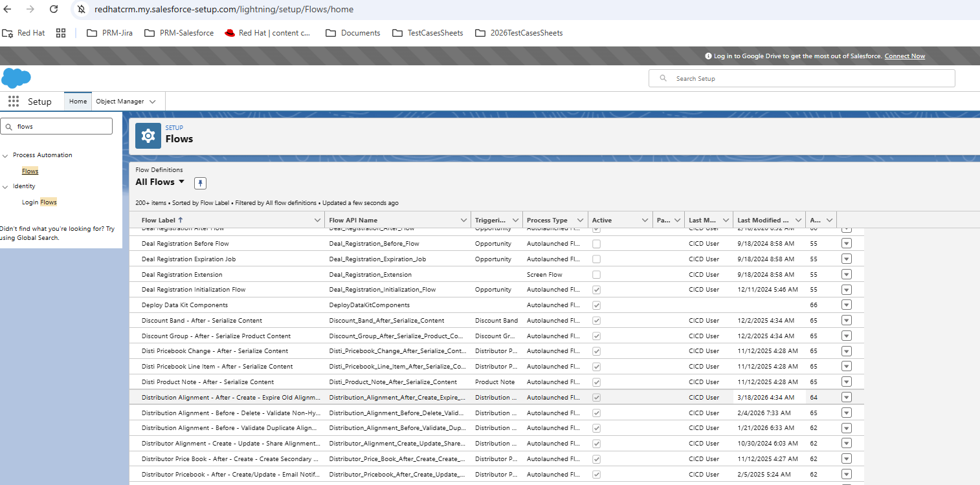Click the Search Setup field
Screen dimensions: 980x485
click(x=801, y=78)
